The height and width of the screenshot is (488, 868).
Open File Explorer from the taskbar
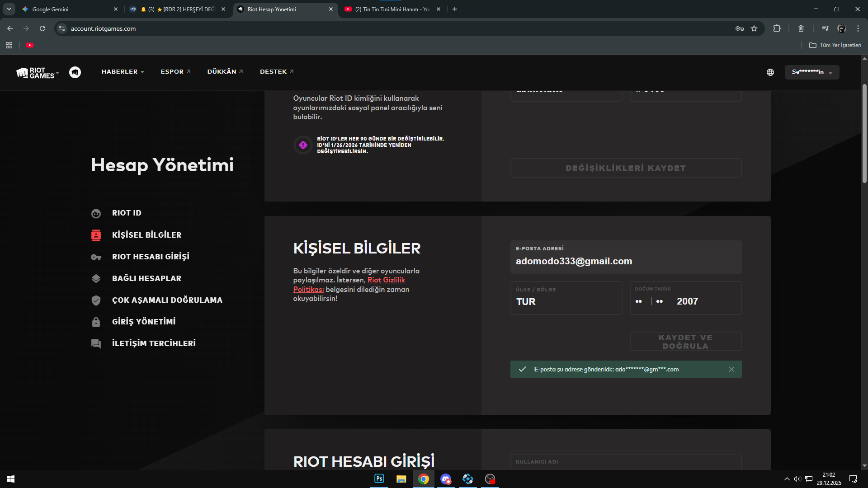[x=401, y=479]
